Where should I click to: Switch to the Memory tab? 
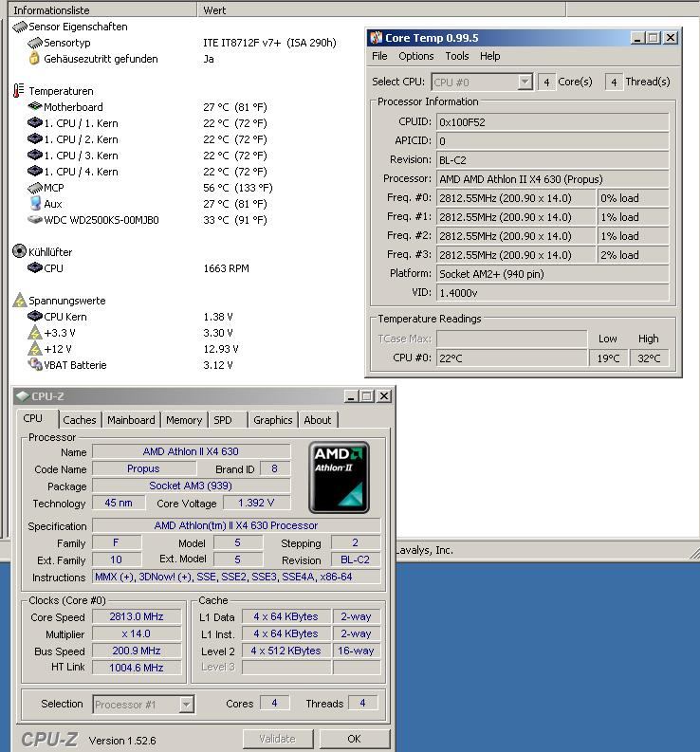pyautogui.click(x=184, y=420)
